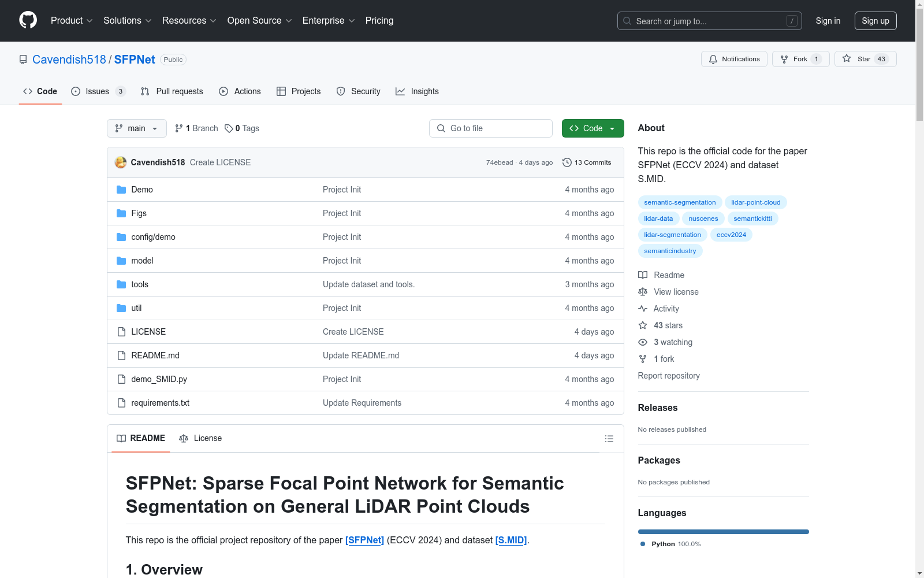Click the GitHub logo icon
The image size is (924, 578).
(x=28, y=20)
